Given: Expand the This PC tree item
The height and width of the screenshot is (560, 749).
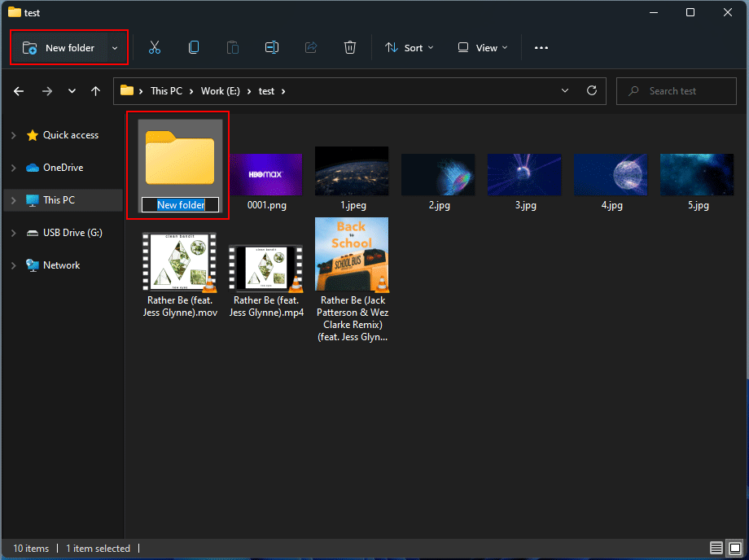Looking at the screenshot, I should [x=14, y=200].
